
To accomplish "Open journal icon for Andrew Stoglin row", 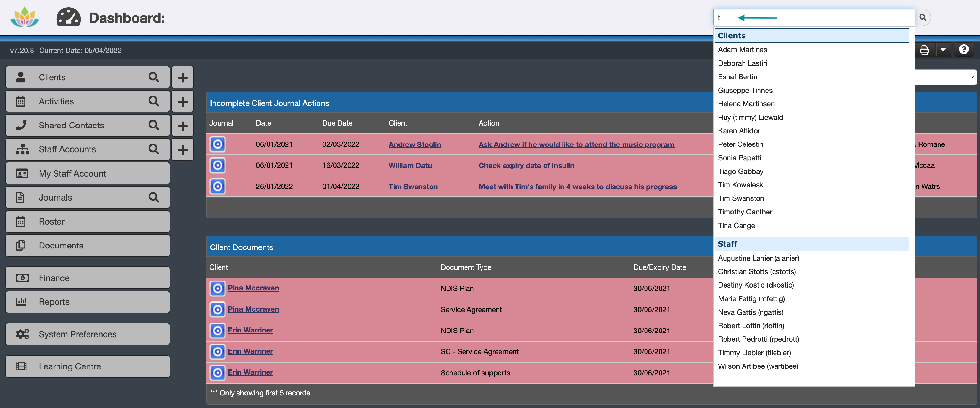I will [218, 144].
